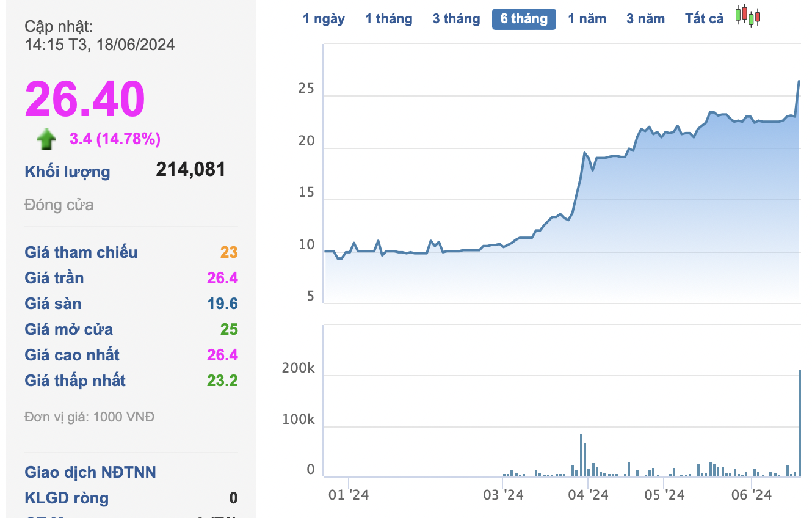Click the change value 3.4 (14.78%)
The width and height of the screenshot is (812, 518).
tap(115, 139)
